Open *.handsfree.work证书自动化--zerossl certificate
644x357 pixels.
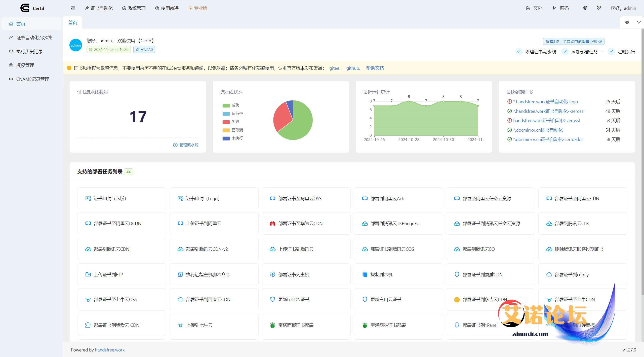click(x=549, y=111)
